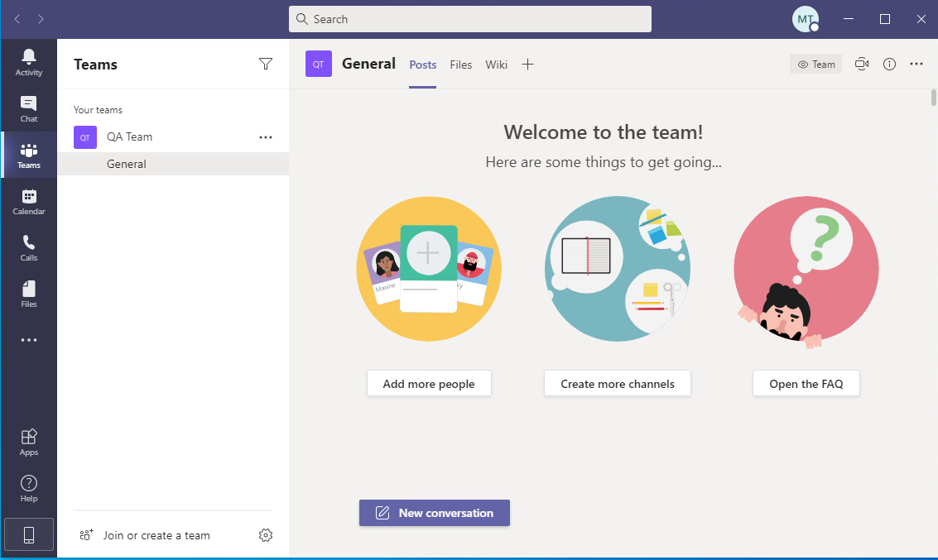Go to Calendar in the sidebar
This screenshot has height=560, width=938.
tap(29, 201)
